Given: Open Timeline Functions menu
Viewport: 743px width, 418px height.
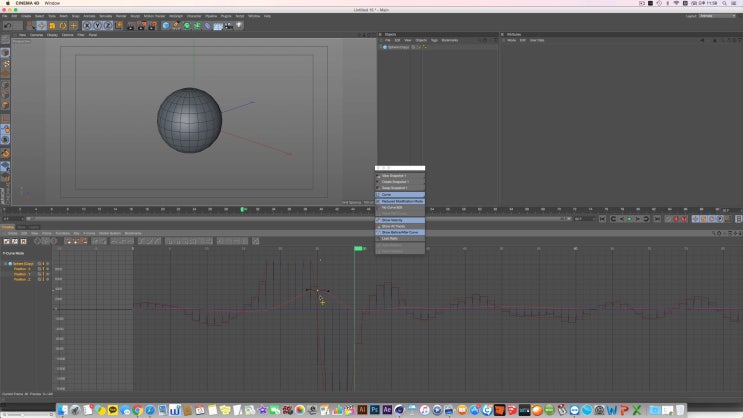Looking at the screenshot, I should tap(63, 233).
